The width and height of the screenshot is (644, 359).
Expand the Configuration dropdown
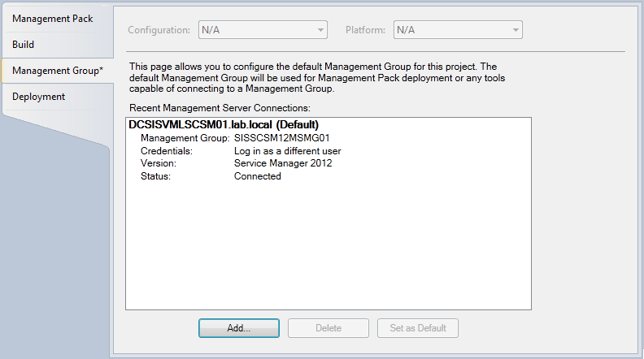[262, 30]
